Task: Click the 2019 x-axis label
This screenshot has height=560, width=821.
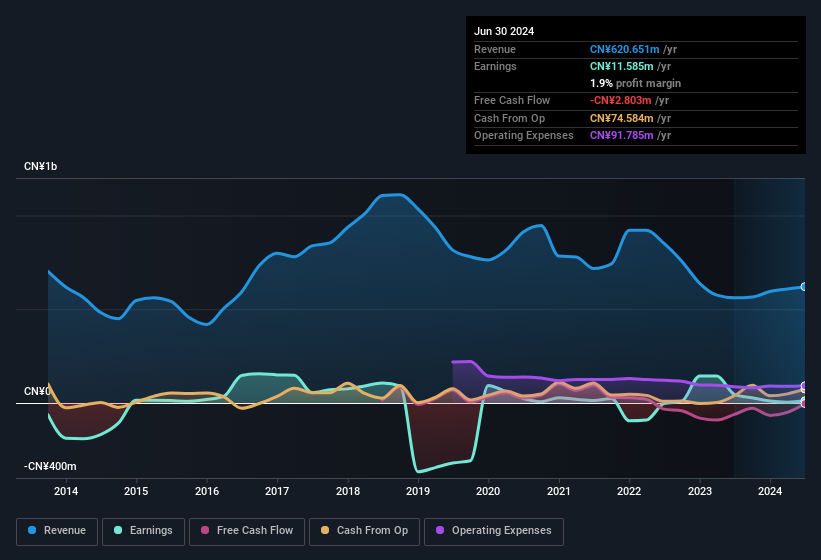Action: (x=418, y=491)
